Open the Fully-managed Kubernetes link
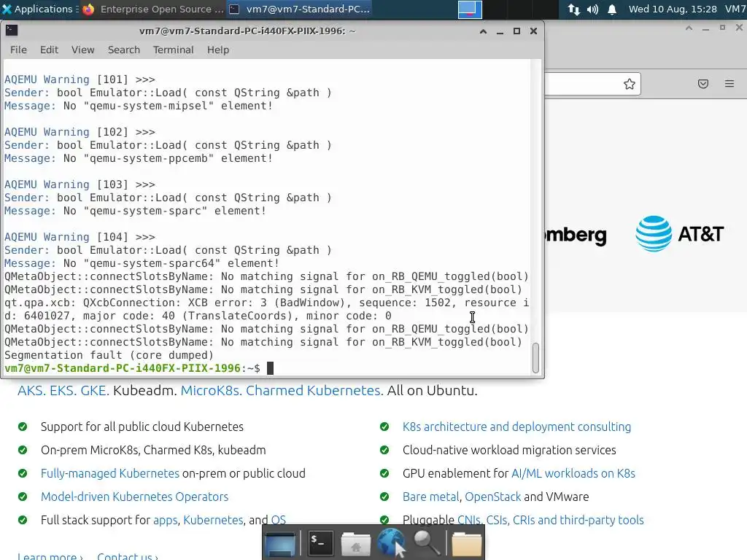 tap(110, 473)
